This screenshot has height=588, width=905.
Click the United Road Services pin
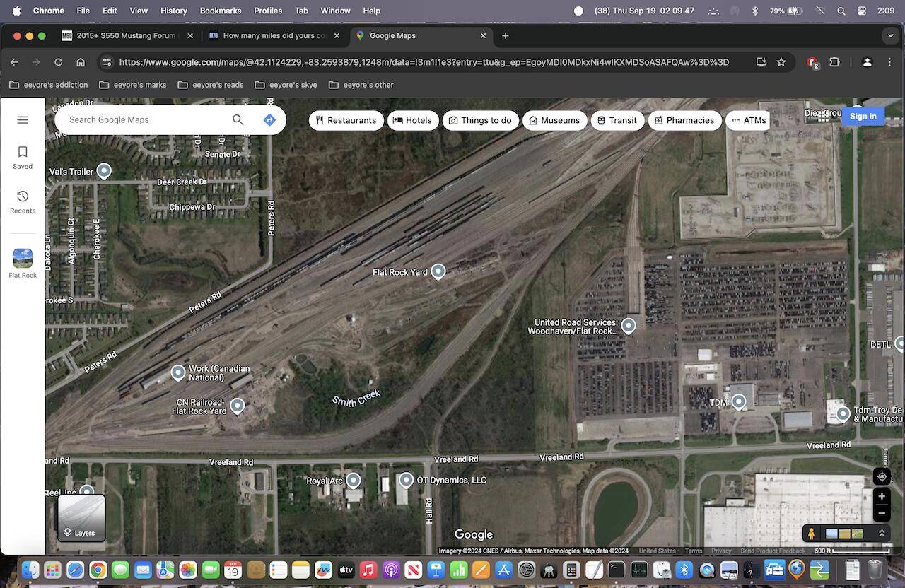[628, 326]
